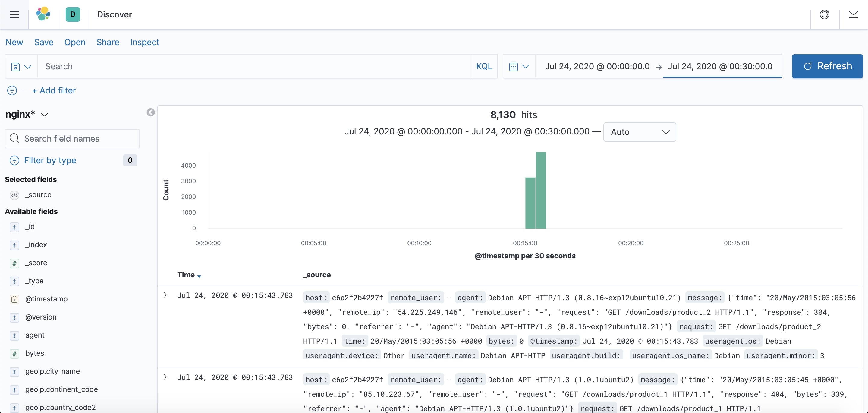Toggle the KQL query language switch
This screenshot has height=413, width=868.
pyautogui.click(x=484, y=66)
